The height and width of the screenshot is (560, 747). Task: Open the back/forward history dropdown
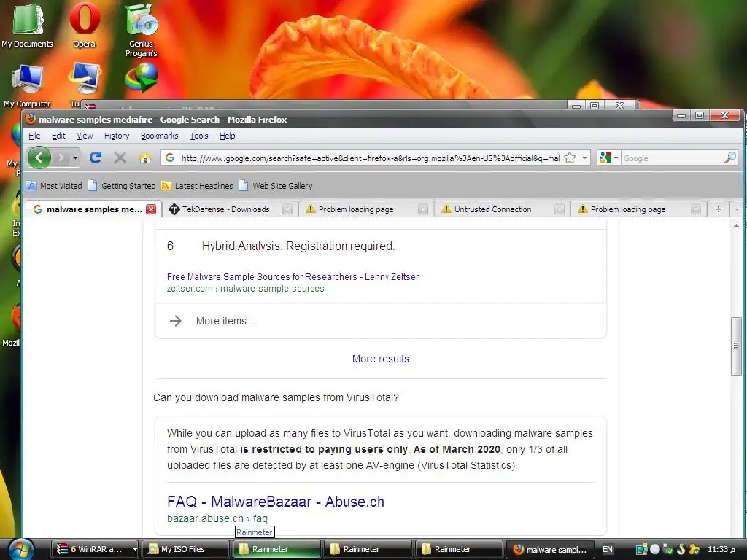(x=75, y=157)
